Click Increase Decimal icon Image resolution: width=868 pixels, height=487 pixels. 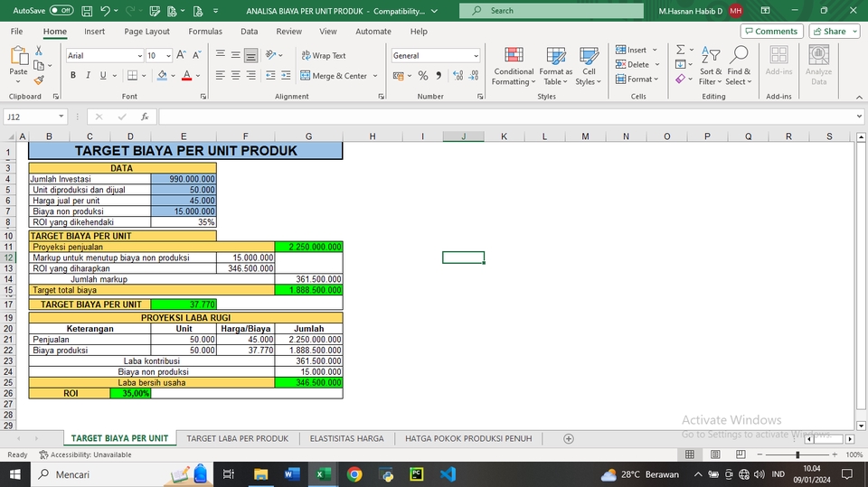458,76
